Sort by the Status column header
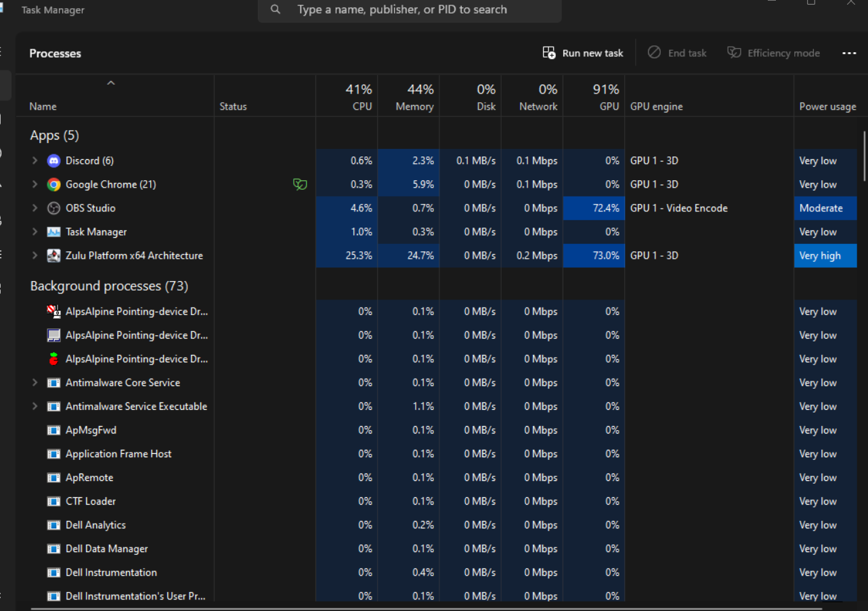The width and height of the screenshot is (868, 611). (265, 96)
